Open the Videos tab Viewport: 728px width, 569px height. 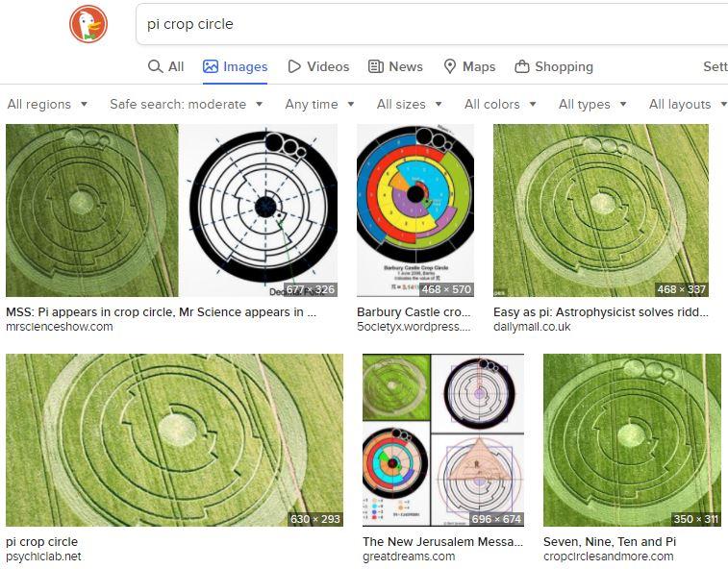point(318,66)
